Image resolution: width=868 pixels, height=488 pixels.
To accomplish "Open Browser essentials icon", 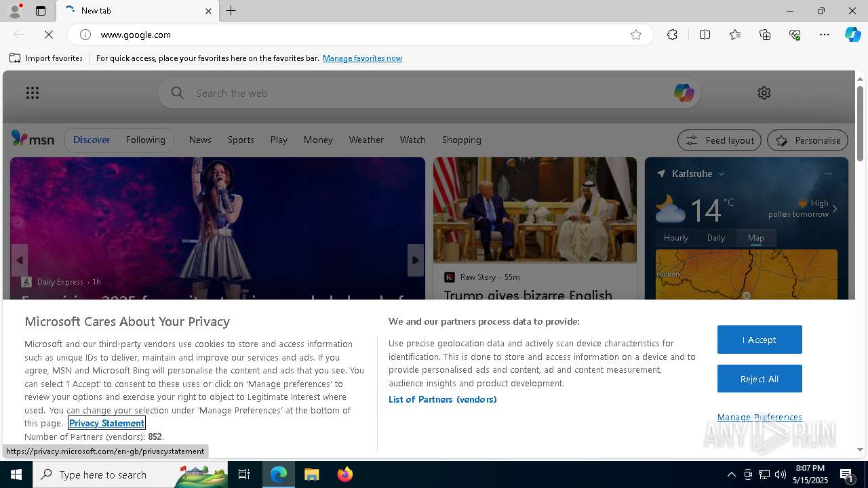I will tap(795, 35).
